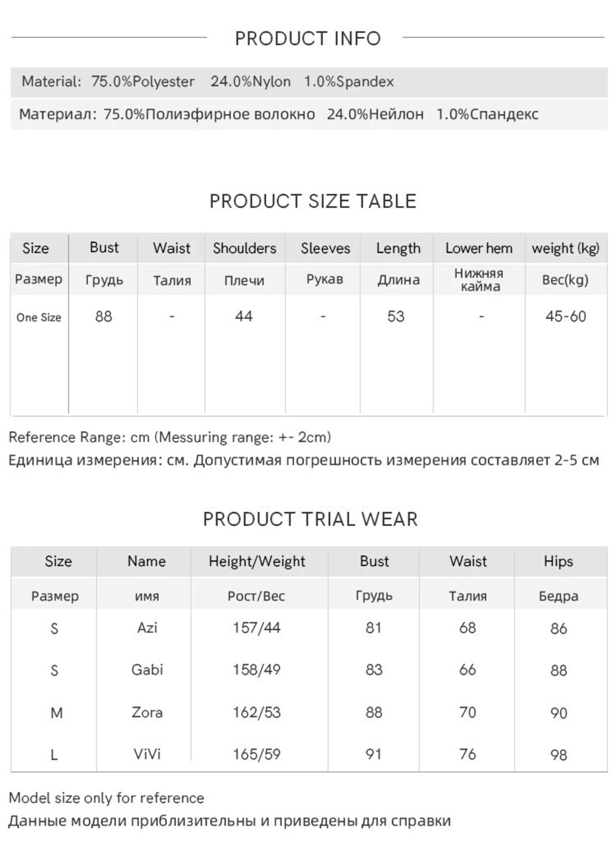Select the One Size row label

pos(38,318)
